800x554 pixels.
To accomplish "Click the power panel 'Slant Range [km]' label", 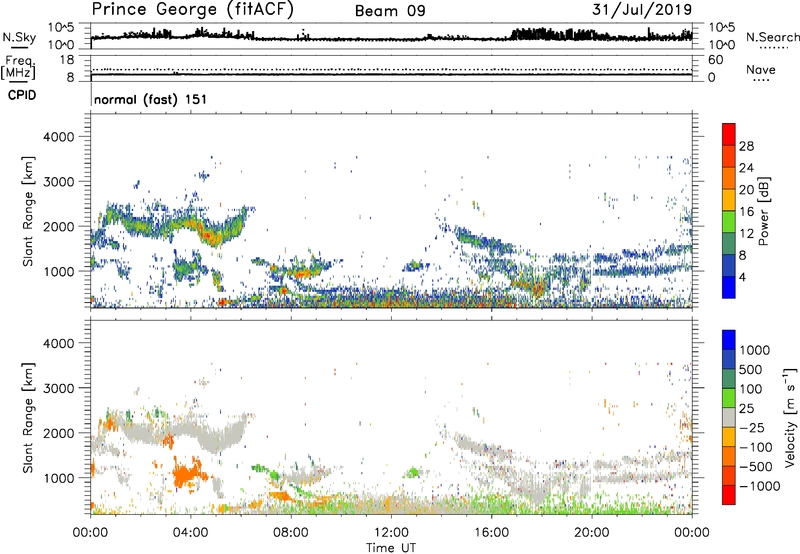I will pos(28,211).
